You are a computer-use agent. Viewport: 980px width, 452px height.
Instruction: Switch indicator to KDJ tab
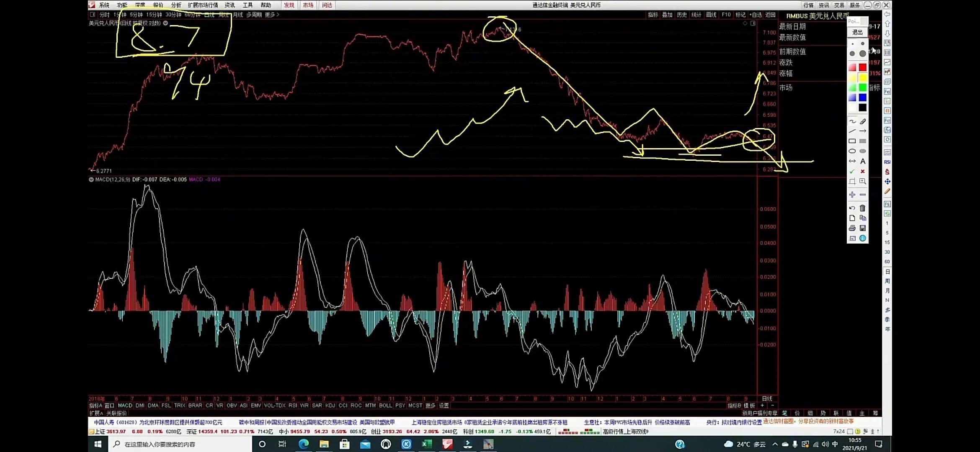330,406
